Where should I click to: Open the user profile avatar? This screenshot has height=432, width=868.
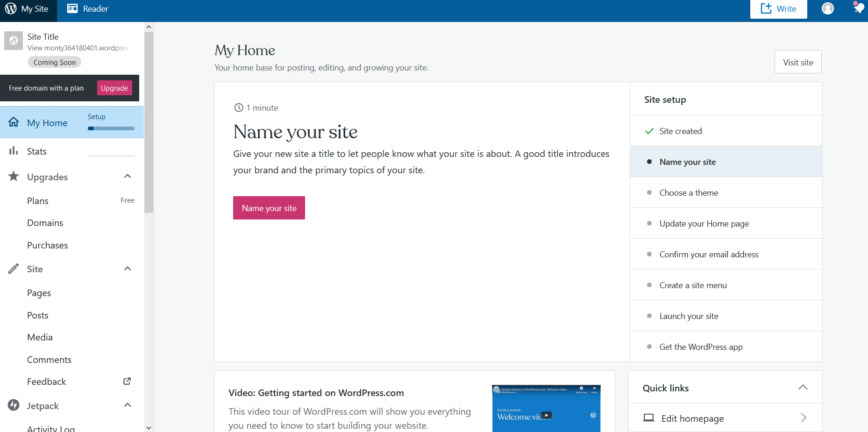828,8
